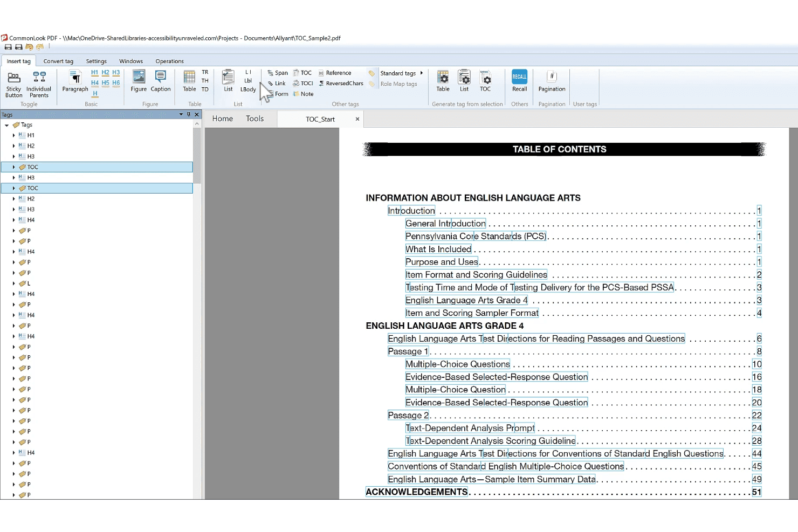Insert a Table tag from Insert tag ribbon
The image size is (798, 532).
[x=189, y=81]
